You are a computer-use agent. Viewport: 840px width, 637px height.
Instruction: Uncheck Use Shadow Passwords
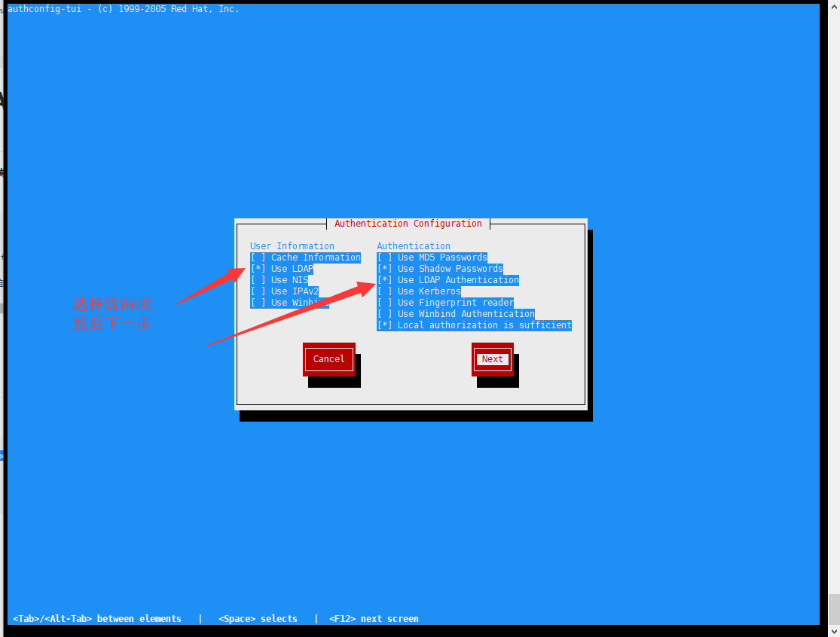(x=440, y=269)
